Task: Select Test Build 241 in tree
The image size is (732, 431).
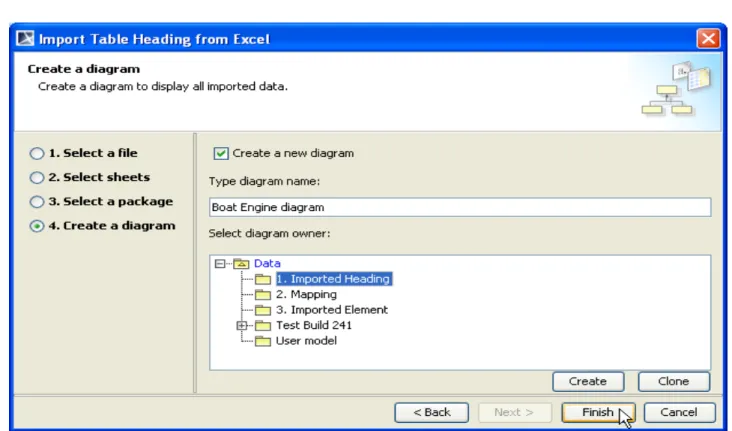Action: pos(314,325)
